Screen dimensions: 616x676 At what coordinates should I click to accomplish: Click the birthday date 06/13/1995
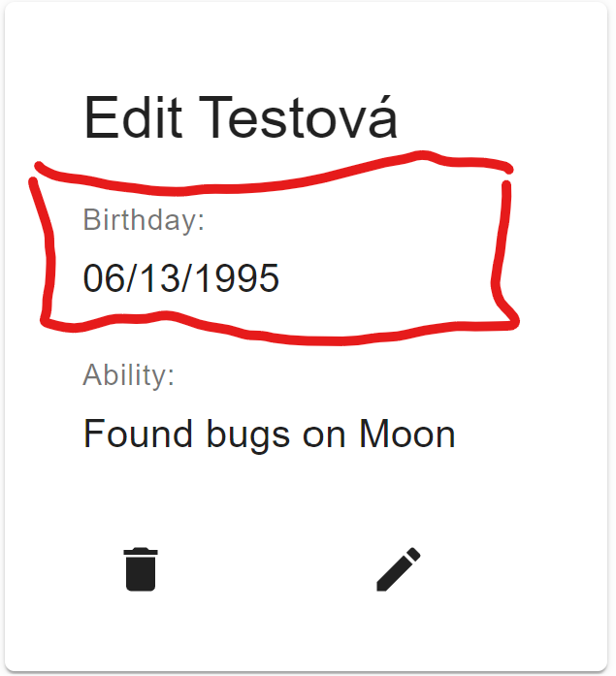[x=181, y=278]
